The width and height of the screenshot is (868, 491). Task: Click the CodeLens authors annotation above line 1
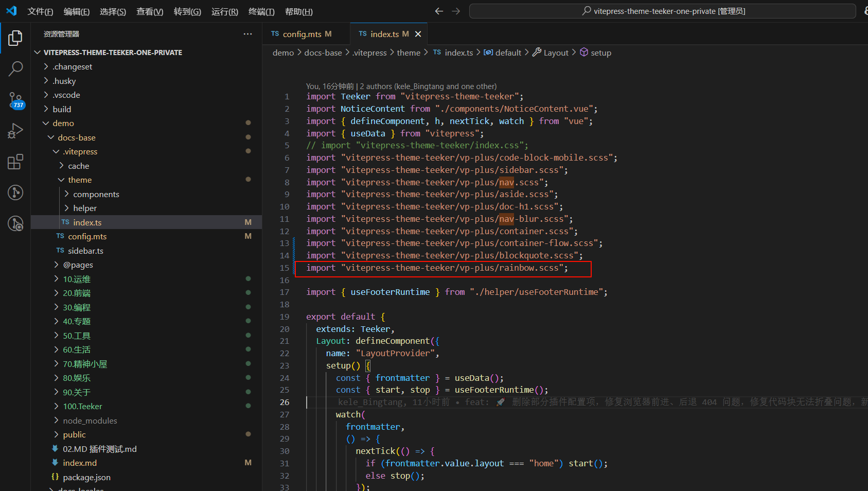401,86
